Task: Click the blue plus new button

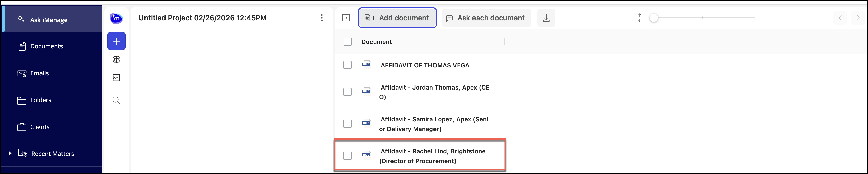Action: tap(116, 41)
